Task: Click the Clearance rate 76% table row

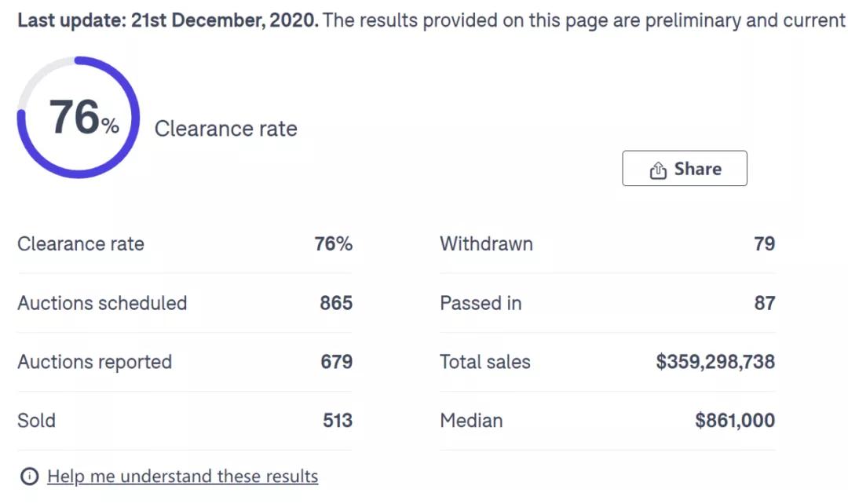Action: tap(185, 244)
